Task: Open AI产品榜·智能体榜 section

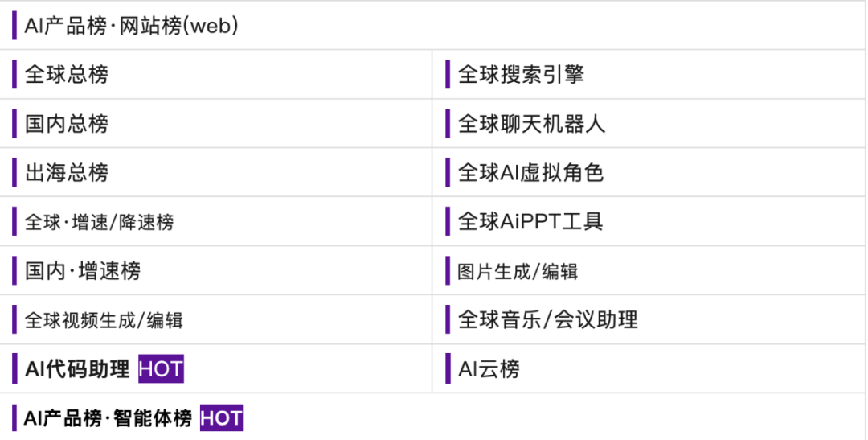Action: [108, 417]
